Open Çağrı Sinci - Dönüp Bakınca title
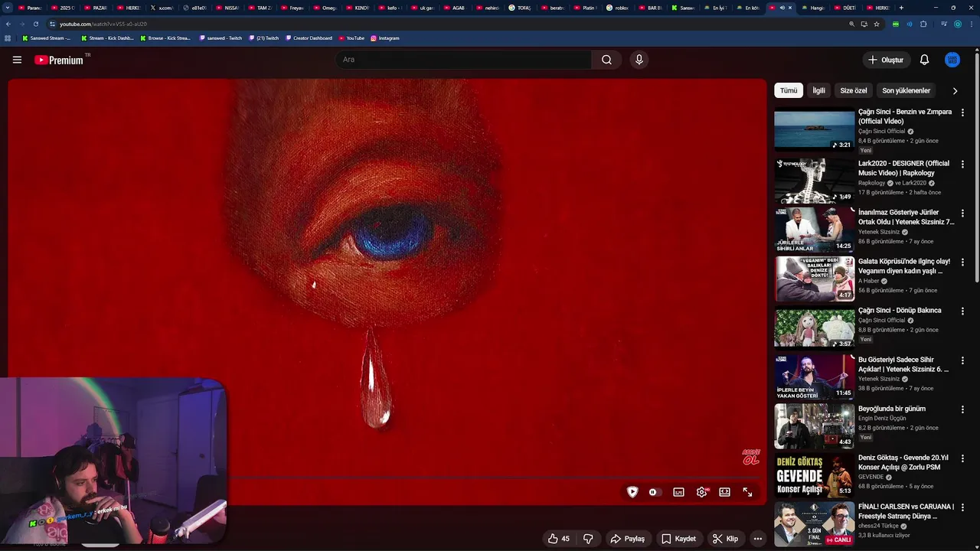The width and height of the screenshot is (980, 551). click(900, 310)
